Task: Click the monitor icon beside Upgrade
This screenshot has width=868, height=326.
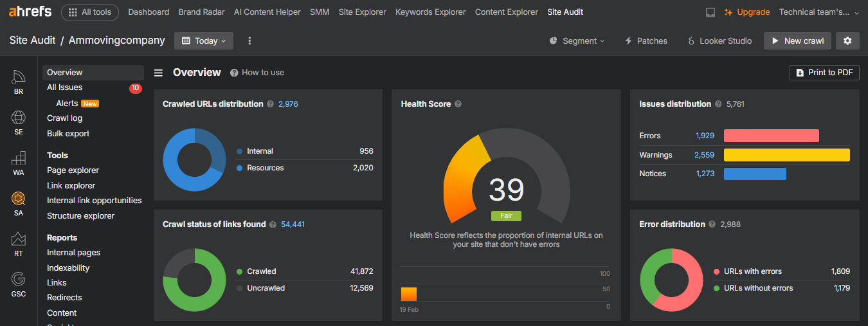Action: click(x=710, y=12)
